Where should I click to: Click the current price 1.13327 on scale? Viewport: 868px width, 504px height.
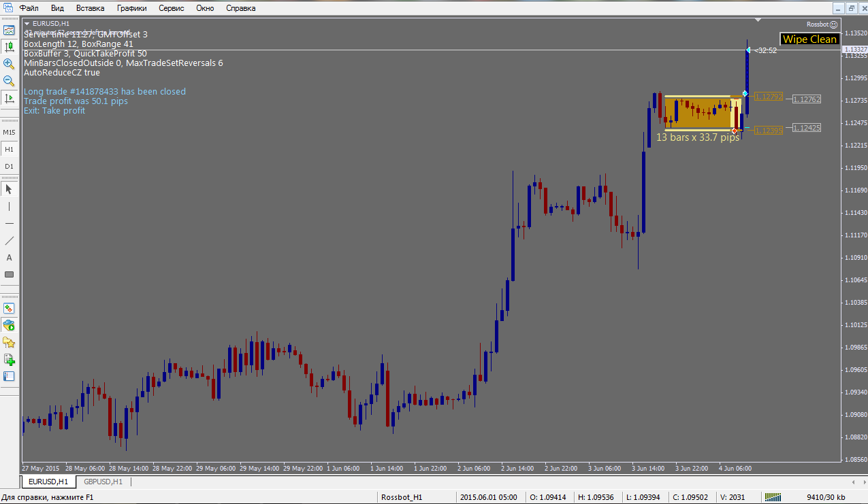click(855, 50)
